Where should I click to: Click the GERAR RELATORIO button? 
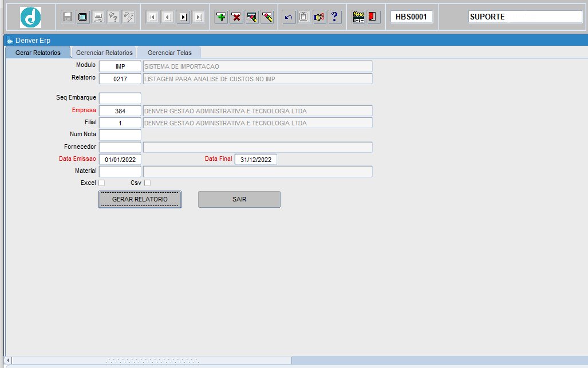tap(140, 199)
